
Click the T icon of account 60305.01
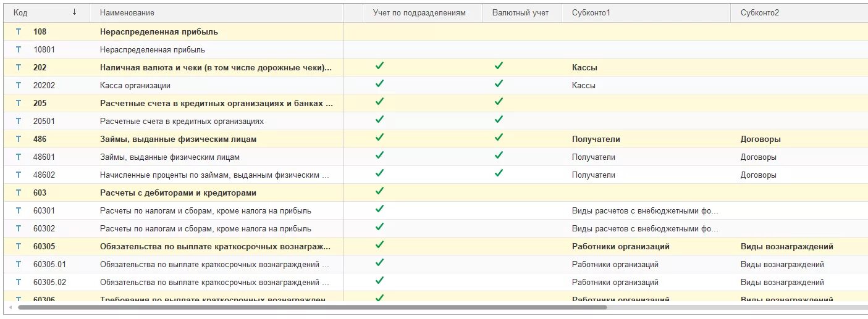[19, 264]
